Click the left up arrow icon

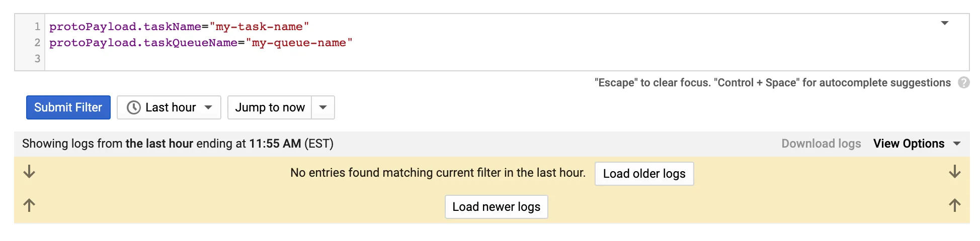pos(29,205)
